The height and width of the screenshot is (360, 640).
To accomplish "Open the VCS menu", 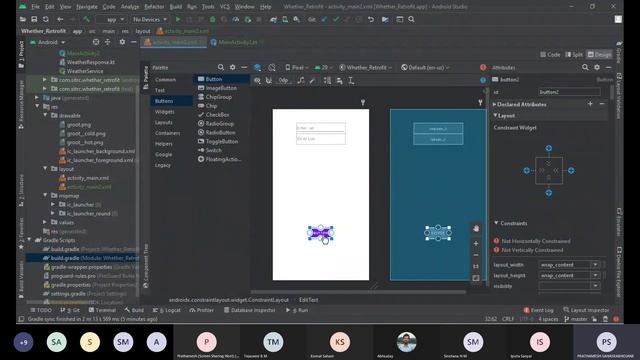I will [224, 7].
